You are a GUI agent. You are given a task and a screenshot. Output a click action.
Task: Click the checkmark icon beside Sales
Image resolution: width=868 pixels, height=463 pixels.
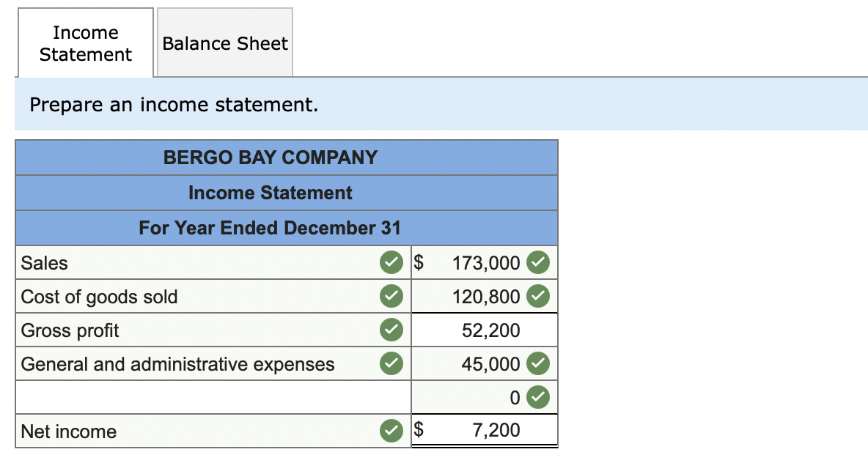[391, 262]
